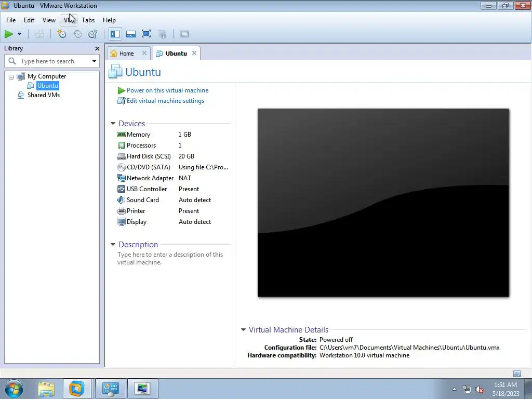Open the Snapshot Manager toolbar icon
Screen dimensions: 532x399
[93, 34]
